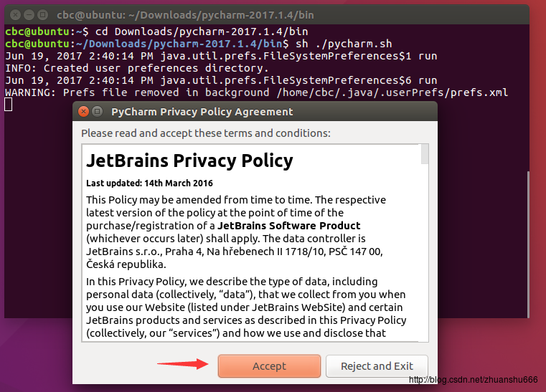Maximize the Privacy Policy Agreement dialog

tap(98, 112)
